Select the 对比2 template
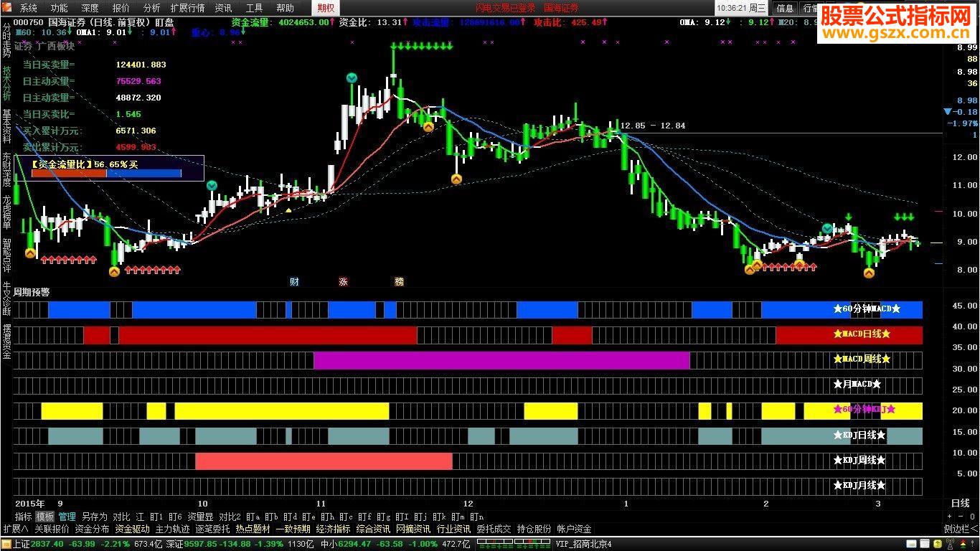Viewport: 980px width, 551px height. tap(230, 517)
